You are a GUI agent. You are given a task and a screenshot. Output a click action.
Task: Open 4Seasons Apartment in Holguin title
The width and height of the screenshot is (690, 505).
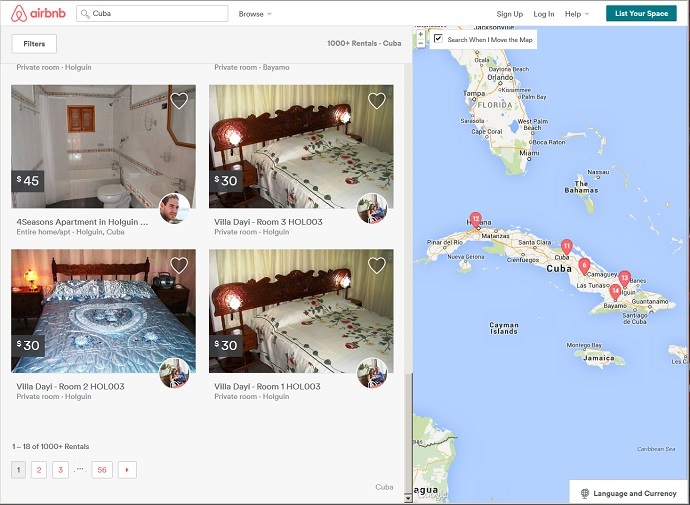[x=82, y=222]
